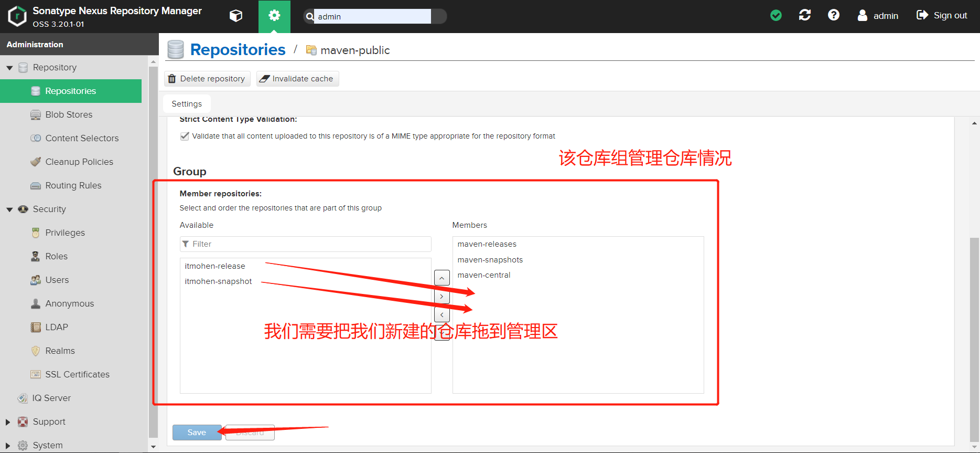Screen dimensions: 980x453
Task: Open SSL Certificates in the sidebar
Action: (71, 374)
